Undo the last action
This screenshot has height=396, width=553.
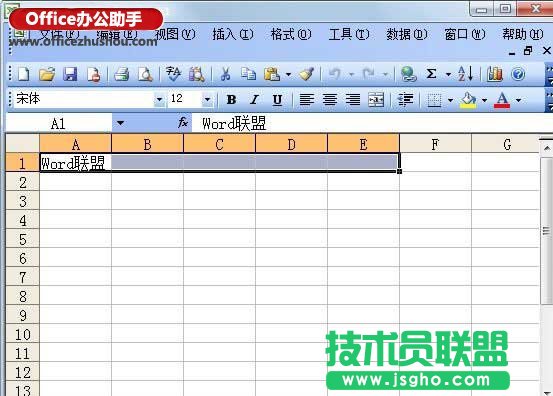coord(334,74)
